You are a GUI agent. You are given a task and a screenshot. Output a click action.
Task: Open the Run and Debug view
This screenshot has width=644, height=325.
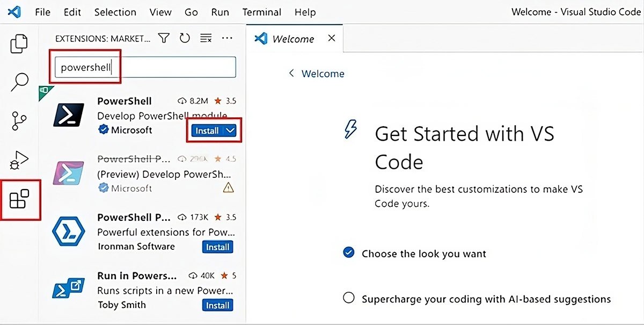19,160
